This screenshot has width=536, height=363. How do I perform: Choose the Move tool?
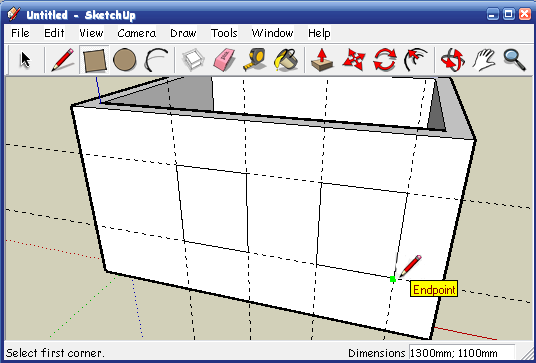pos(353,60)
